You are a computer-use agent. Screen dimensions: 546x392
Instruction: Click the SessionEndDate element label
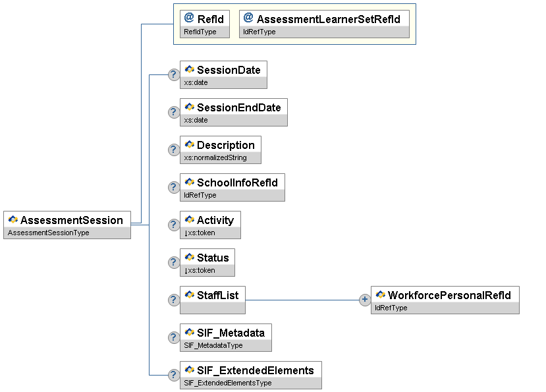click(x=238, y=107)
